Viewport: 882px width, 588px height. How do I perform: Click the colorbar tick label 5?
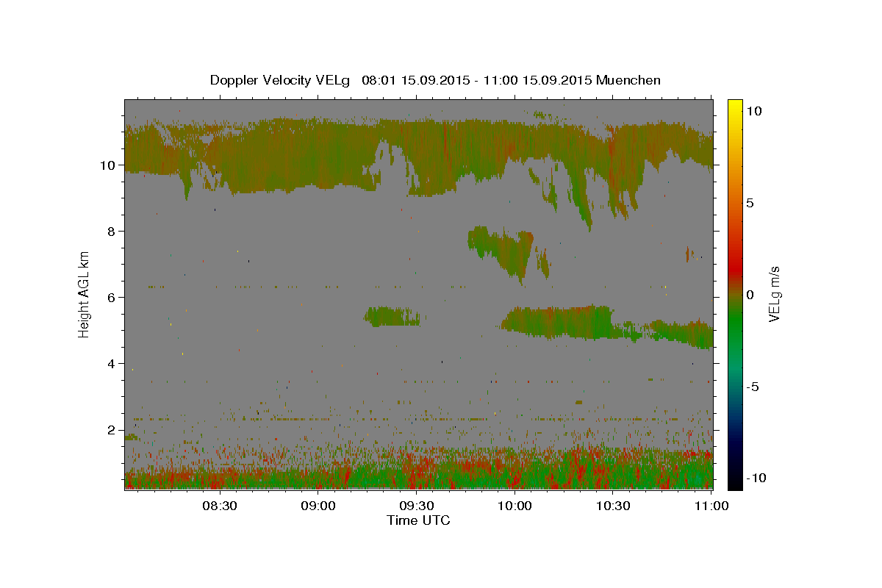750,203
